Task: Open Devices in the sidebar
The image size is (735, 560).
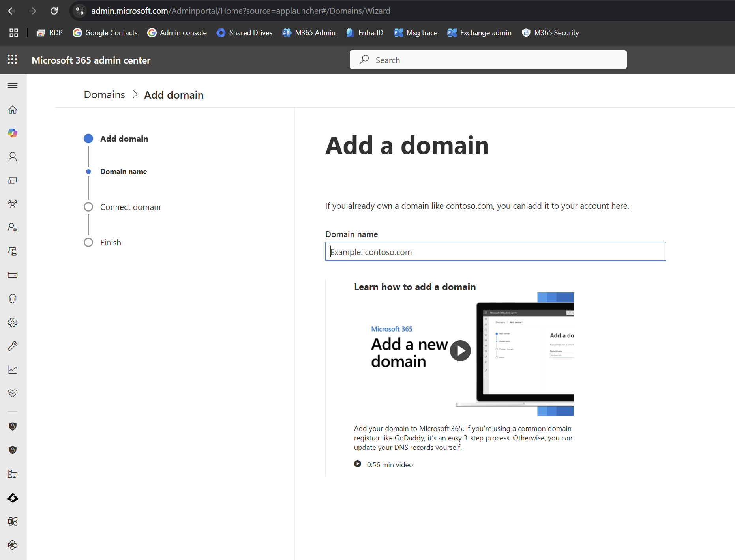Action: pos(13,180)
